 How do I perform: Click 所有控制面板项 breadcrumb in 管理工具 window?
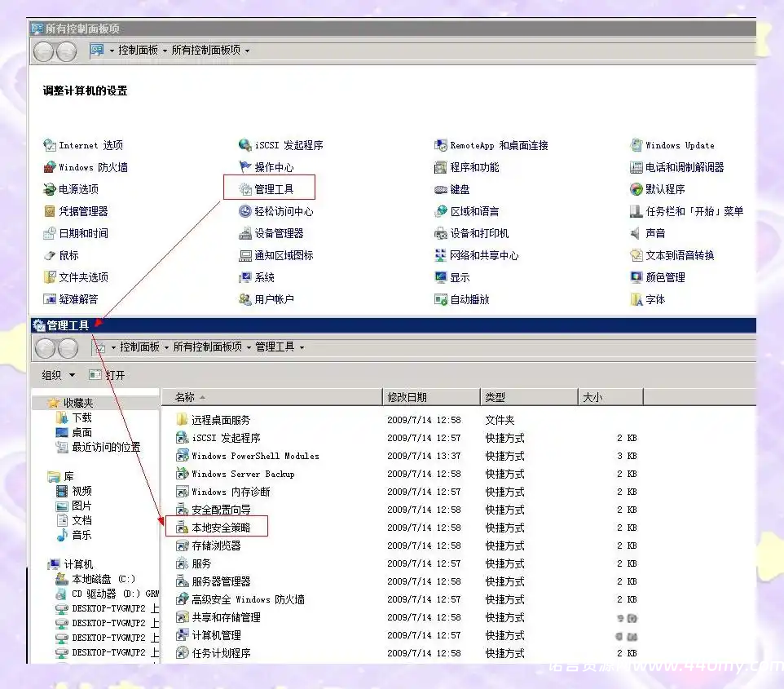(x=208, y=347)
